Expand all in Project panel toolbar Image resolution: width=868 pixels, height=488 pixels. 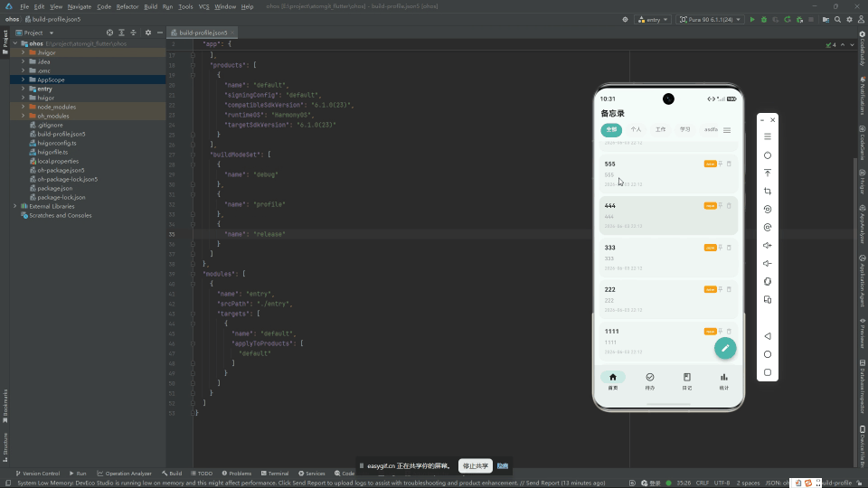pos(121,33)
